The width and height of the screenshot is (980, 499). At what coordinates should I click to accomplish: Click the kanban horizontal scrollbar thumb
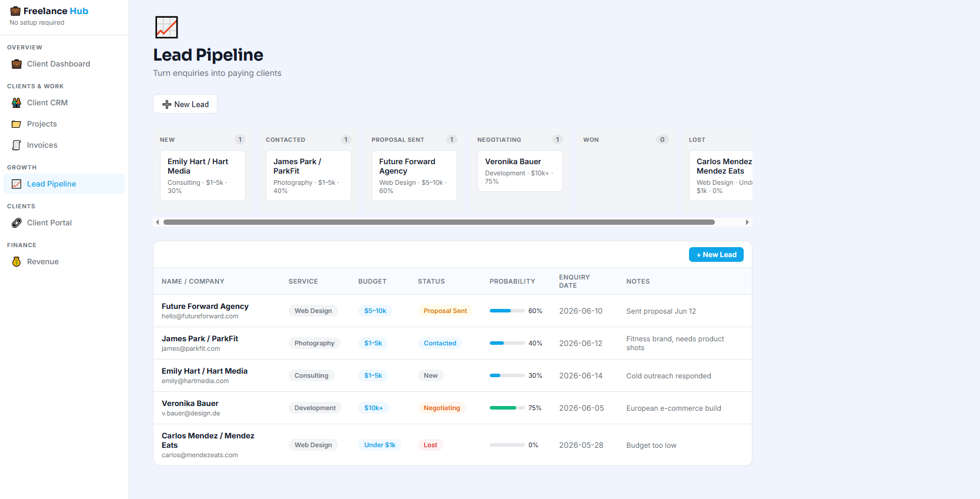pyautogui.click(x=439, y=222)
